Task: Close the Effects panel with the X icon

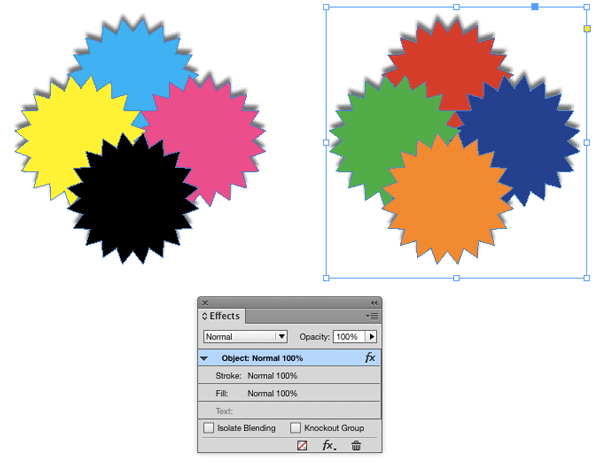Action: pyautogui.click(x=205, y=303)
